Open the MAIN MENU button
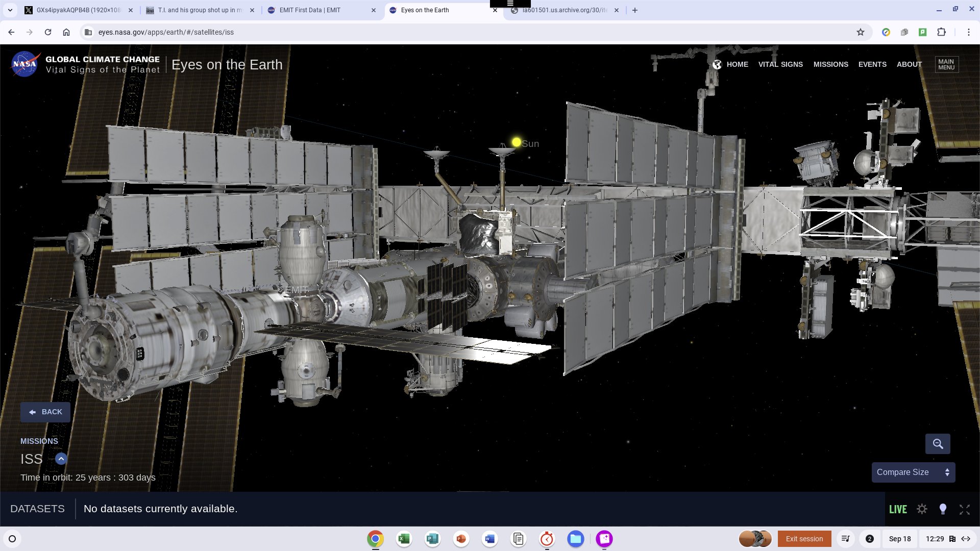This screenshot has height=551, width=980. 946,64
